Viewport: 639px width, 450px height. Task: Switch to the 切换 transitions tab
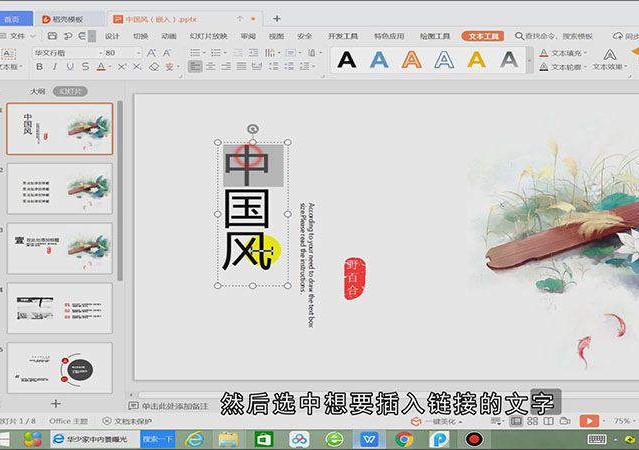click(x=141, y=36)
